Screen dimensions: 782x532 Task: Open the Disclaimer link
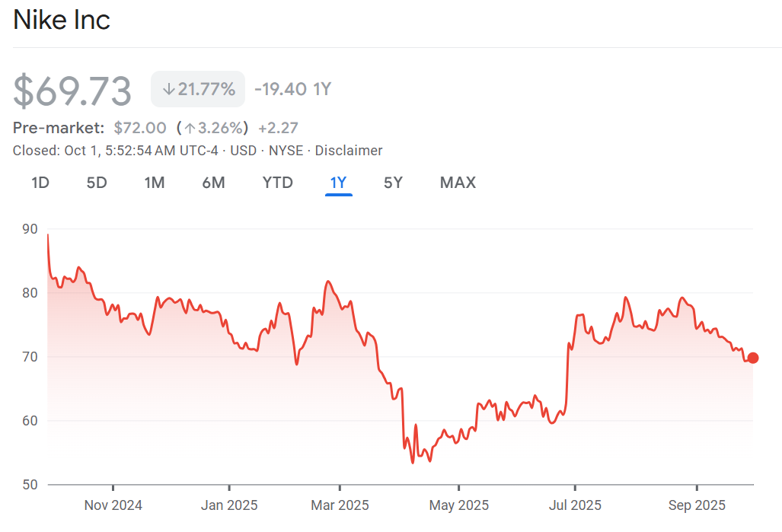coord(349,151)
